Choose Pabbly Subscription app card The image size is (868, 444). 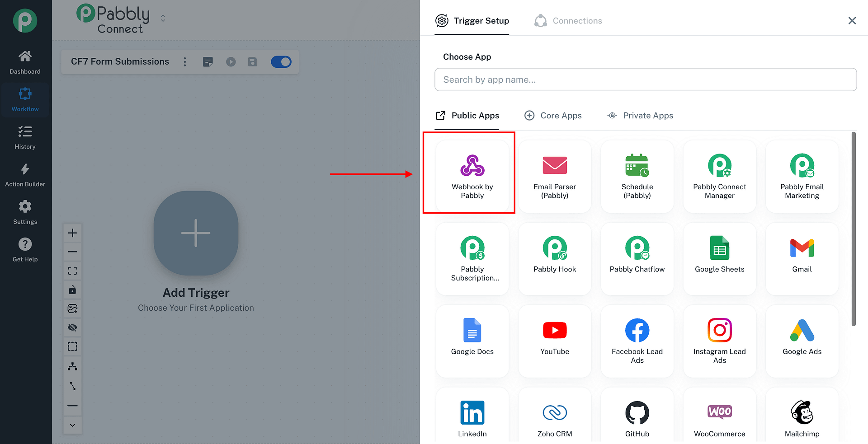point(472,259)
